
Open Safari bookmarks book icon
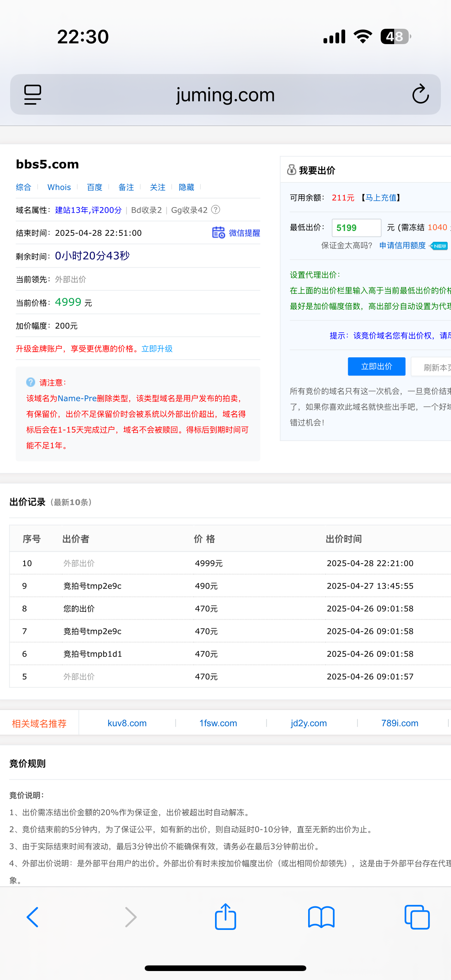pos(321,917)
